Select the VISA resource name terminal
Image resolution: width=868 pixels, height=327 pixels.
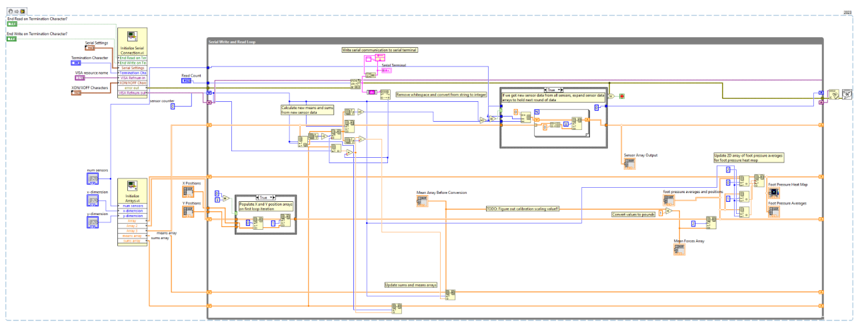pyautogui.click(x=79, y=78)
